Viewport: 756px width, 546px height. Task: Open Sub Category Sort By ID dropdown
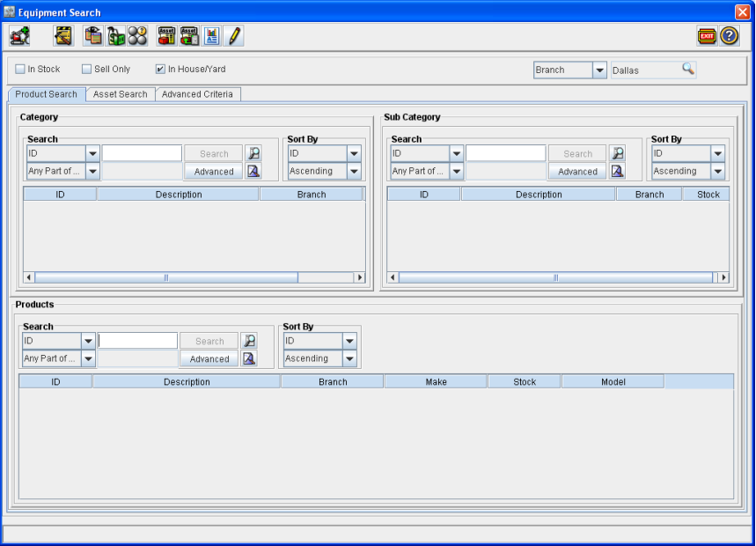(718, 153)
